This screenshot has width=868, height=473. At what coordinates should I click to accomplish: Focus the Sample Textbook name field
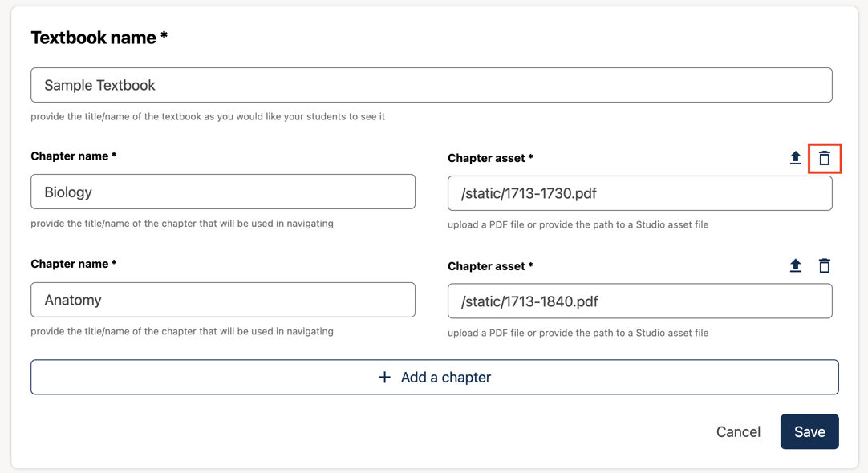(431, 85)
